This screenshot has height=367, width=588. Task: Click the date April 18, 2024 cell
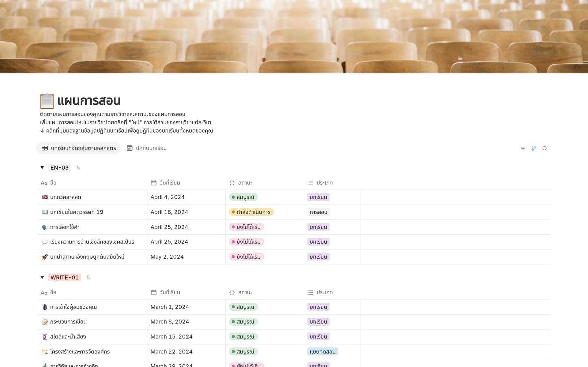(x=169, y=212)
